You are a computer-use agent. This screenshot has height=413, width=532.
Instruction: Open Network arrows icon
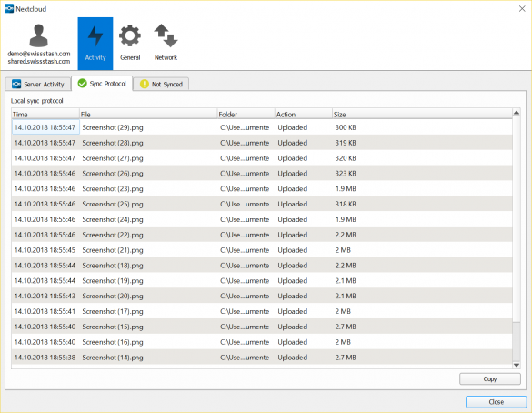click(166, 35)
